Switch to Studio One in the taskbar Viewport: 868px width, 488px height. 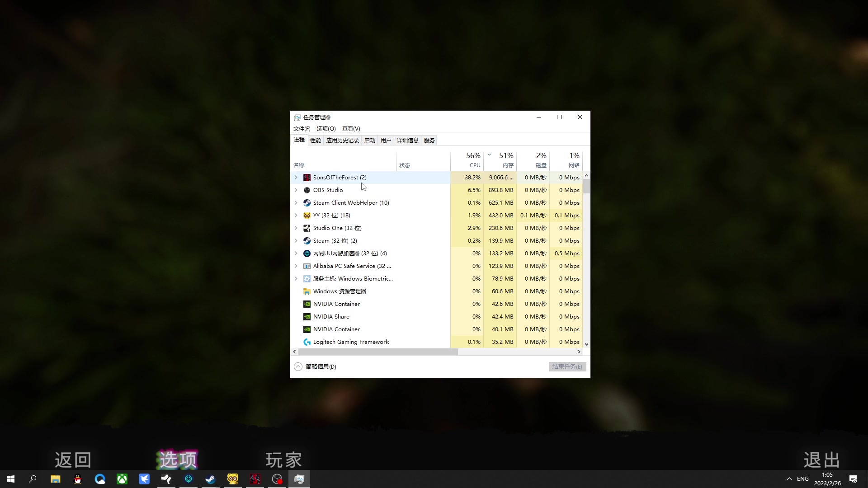point(166,479)
